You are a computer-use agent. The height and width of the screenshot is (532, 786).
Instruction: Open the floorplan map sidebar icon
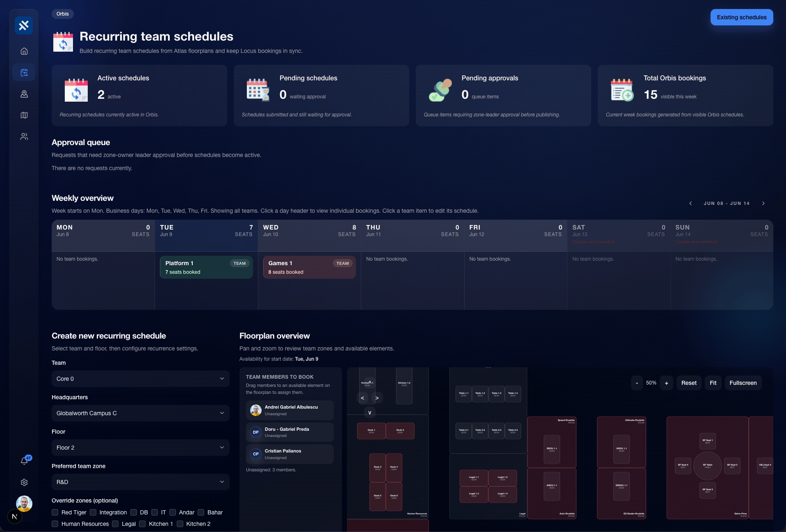pyautogui.click(x=24, y=115)
